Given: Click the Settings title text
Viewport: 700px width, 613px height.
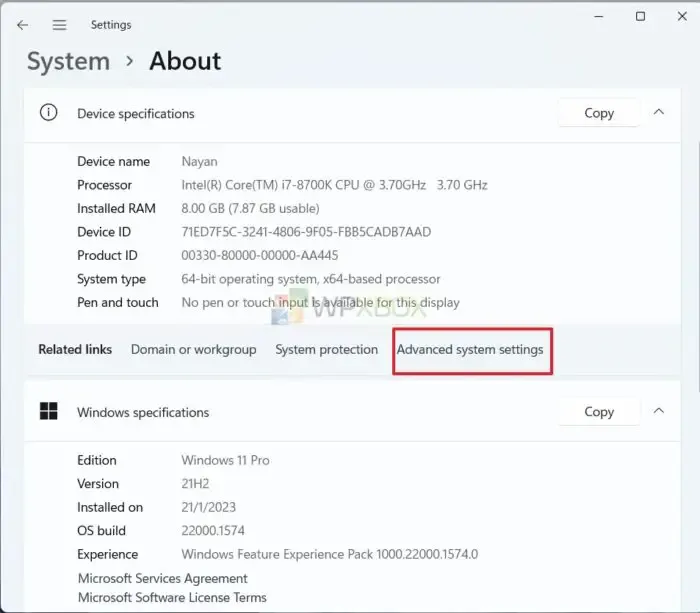Looking at the screenshot, I should pyautogui.click(x=111, y=25).
